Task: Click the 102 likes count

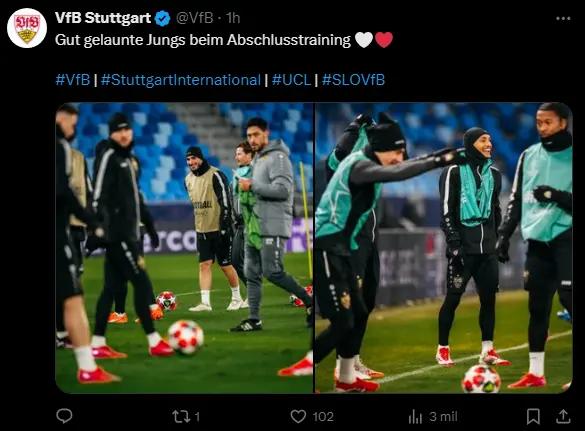Action: (323, 416)
